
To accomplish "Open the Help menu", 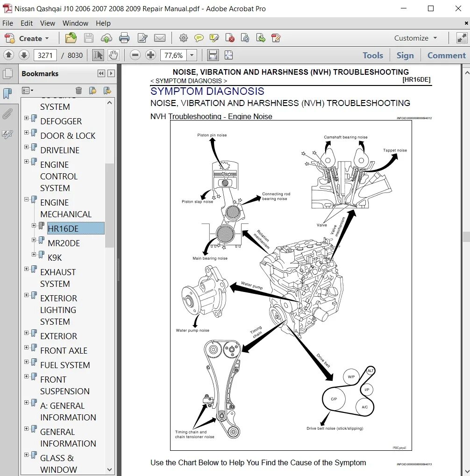I will 103,23.
